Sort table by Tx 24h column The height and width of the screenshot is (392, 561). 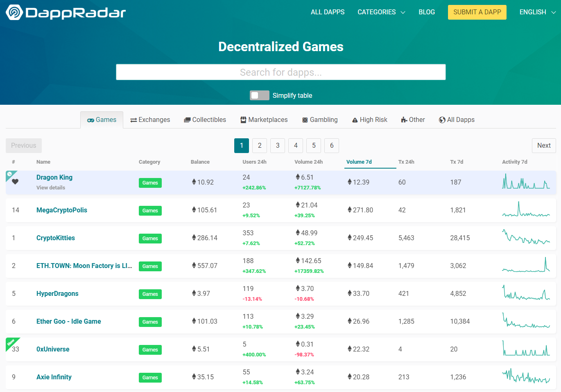406,162
